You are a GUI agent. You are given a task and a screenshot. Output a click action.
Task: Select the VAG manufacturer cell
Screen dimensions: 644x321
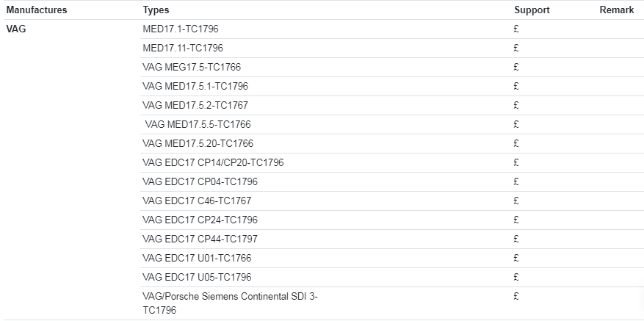click(x=16, y=29)
